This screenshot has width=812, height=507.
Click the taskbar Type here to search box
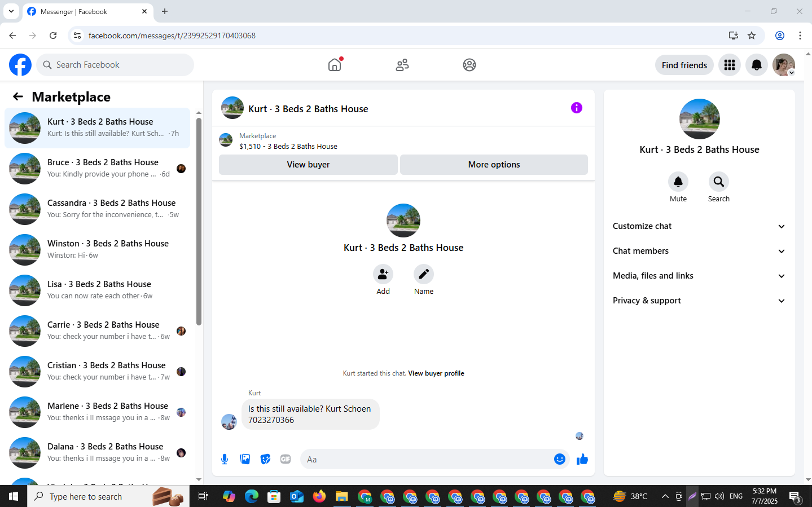pyautogui.click(x=108, y=496)
